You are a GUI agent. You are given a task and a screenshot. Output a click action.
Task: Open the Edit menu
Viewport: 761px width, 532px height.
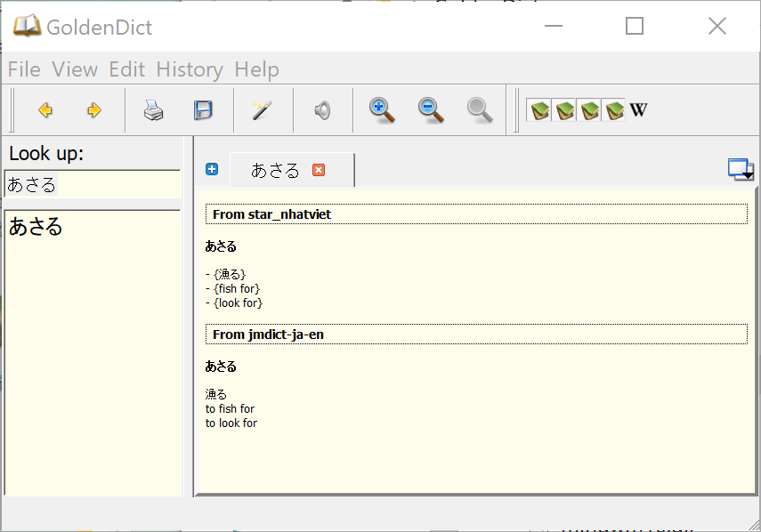pyautogui.click(x=126, y=69)
